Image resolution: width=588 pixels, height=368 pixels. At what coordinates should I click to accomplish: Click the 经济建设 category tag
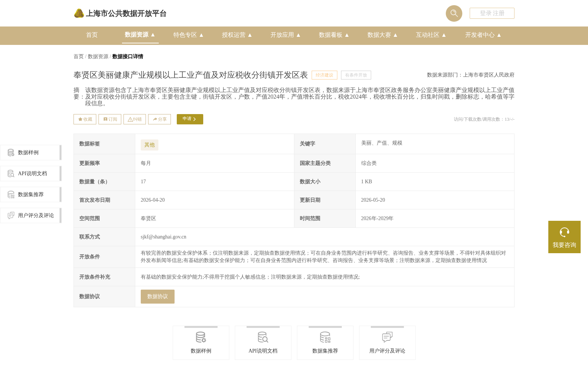tap(325, 75)
